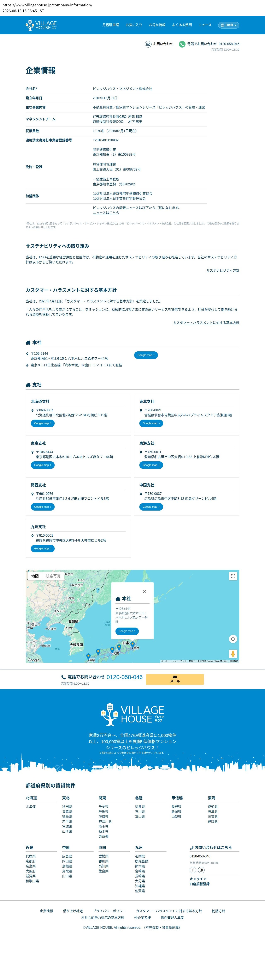The width and height of the screenshot is (265, 980).
Task: Switch map to 地図 view
Action: coord(35,576)
